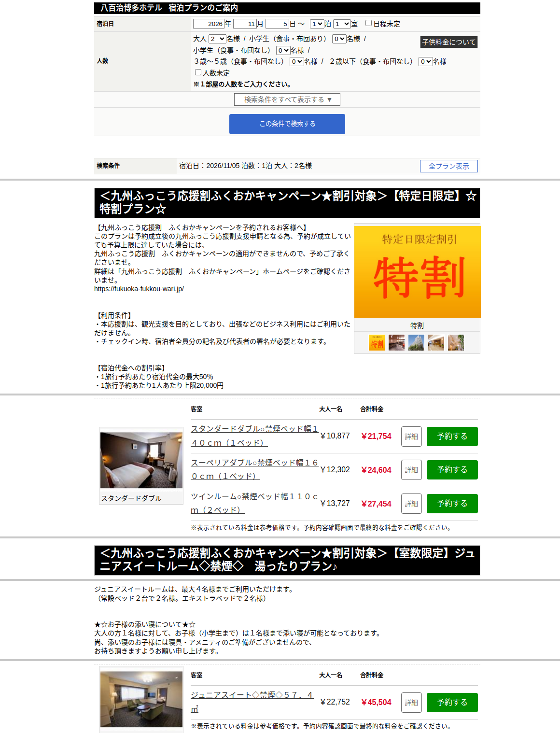Click the スタンダードダブル room photo
This screenshot has width=560, height=733.
[141, 460]
